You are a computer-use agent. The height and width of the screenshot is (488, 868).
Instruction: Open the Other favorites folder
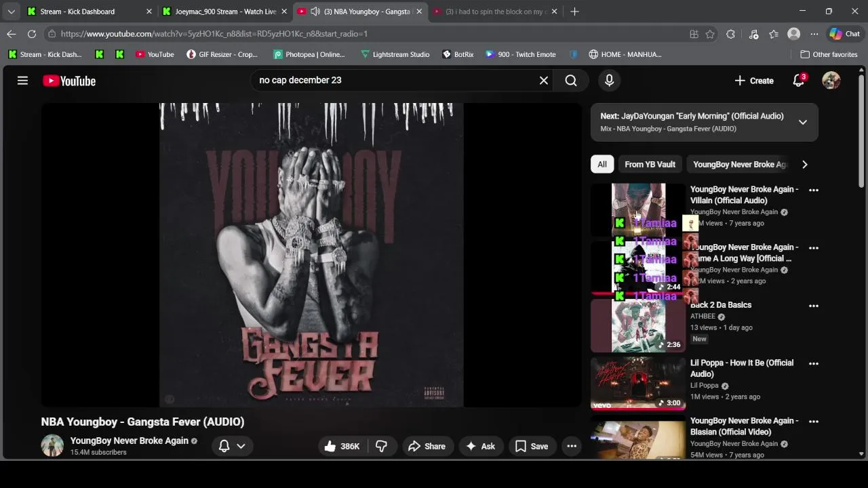(x=829, y=54)
